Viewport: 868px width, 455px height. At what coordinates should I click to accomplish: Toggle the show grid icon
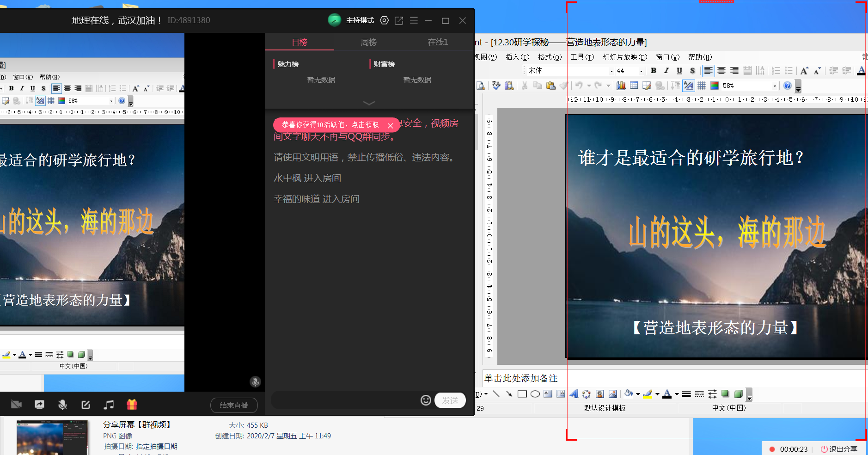[x=702, y=86]
